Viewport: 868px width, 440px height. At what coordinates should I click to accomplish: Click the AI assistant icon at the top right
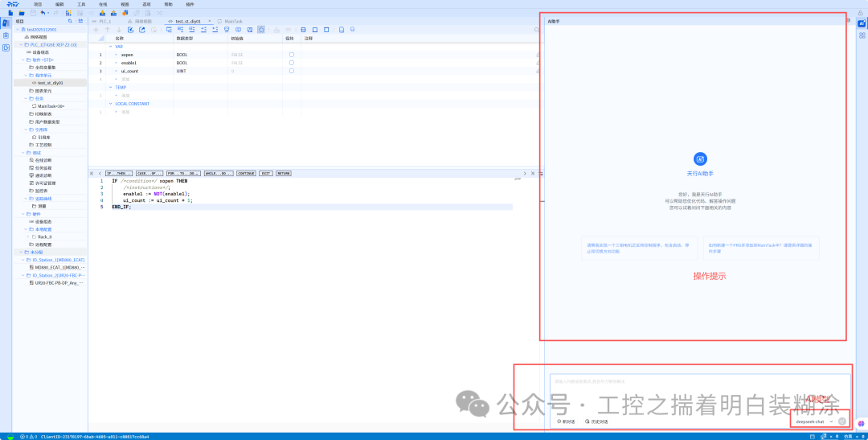(x=862, y=23)
